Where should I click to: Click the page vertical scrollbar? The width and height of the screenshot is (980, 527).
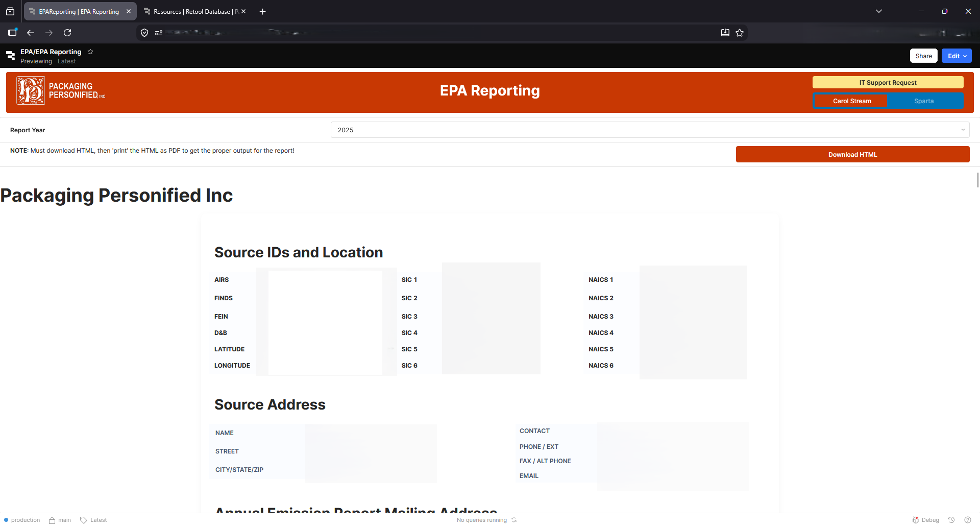[977, 180]
